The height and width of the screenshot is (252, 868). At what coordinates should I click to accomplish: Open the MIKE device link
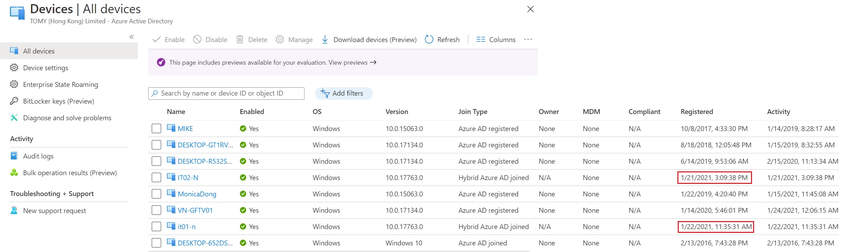[x=185, y=129]
